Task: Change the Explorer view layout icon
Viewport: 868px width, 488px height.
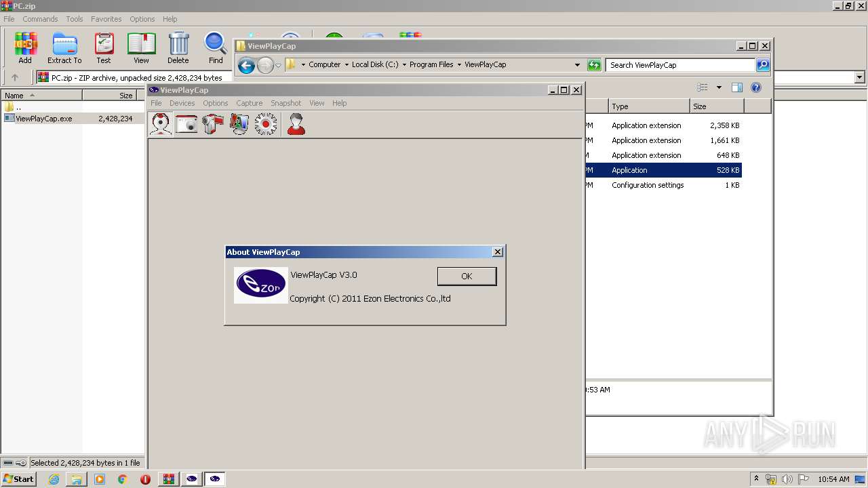Action: [x=703, y=87]
